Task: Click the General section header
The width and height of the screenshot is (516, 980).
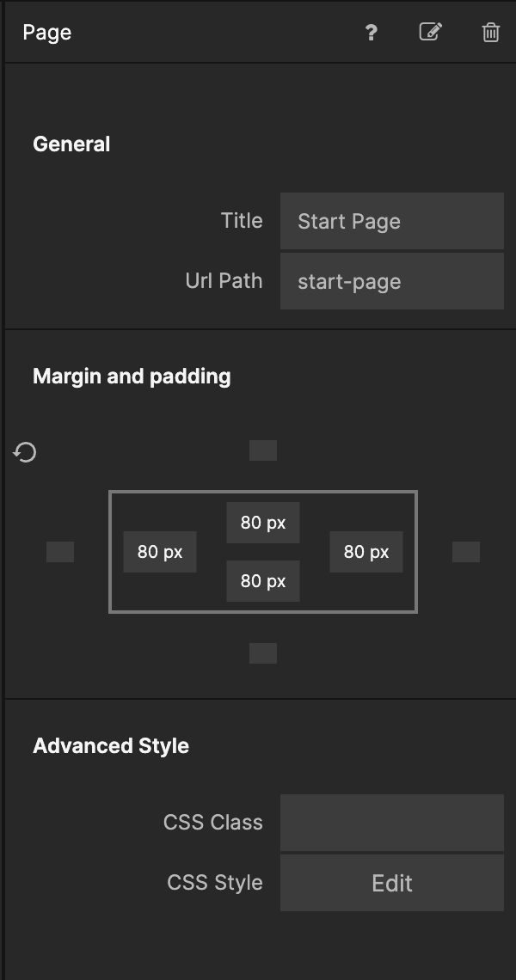Action: click(71, 144)
